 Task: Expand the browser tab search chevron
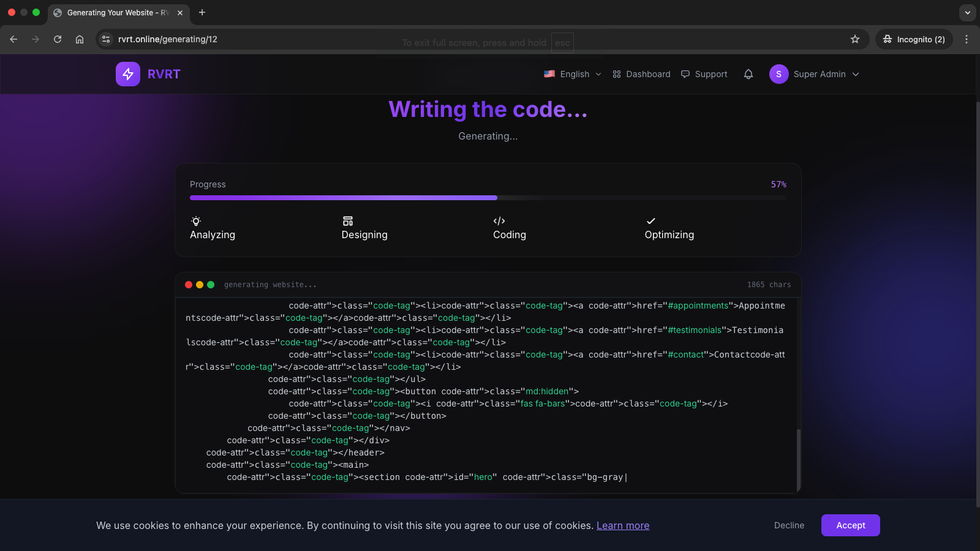(967, 12)
